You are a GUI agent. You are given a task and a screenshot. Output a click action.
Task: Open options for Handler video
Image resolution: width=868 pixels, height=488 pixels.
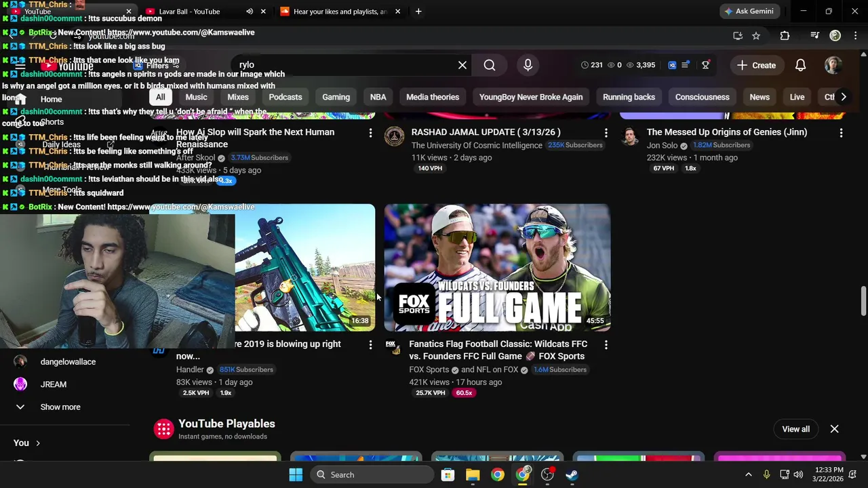coord(370,345)
